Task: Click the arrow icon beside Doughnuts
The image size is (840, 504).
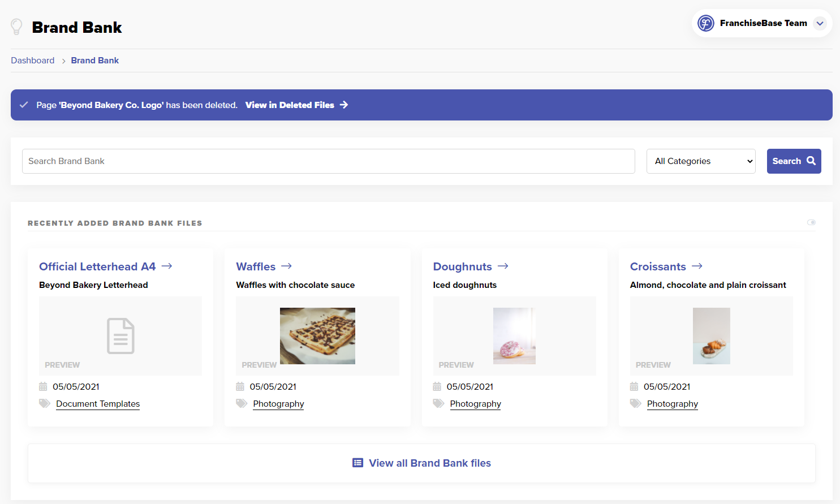Action: pyautogui.click(x=503, y=266)
